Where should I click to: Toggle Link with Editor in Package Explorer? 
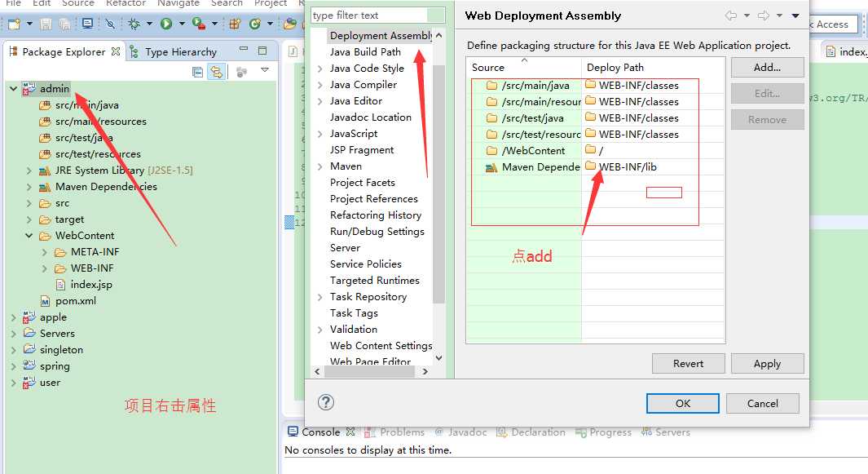217,72
